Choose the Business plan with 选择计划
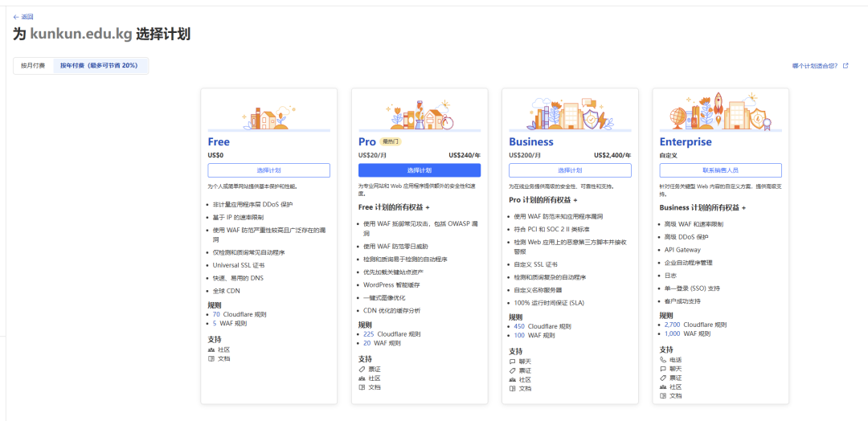Image resolution: width=868 pixels, height=421 pixels. pyautogui.click(x=570, y=170)
